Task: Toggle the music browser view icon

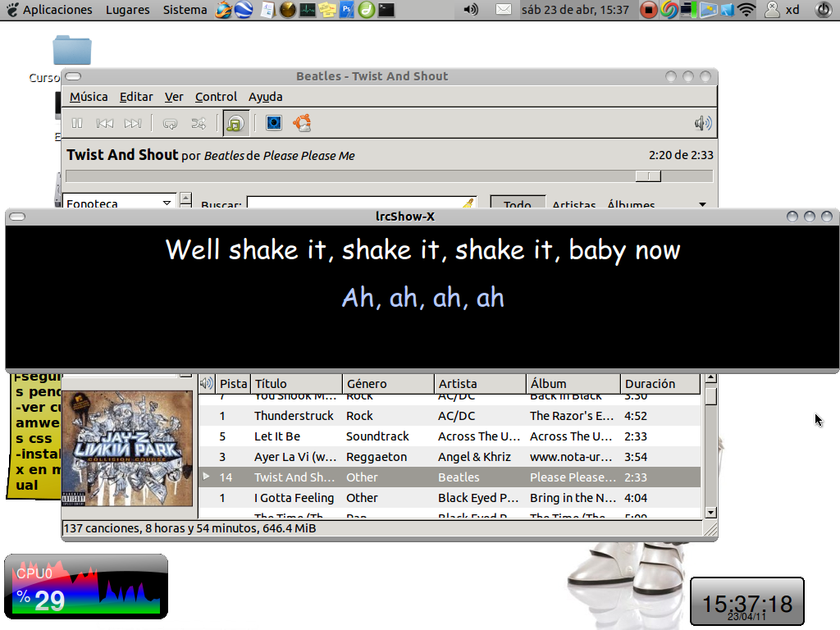Action: 235,124
